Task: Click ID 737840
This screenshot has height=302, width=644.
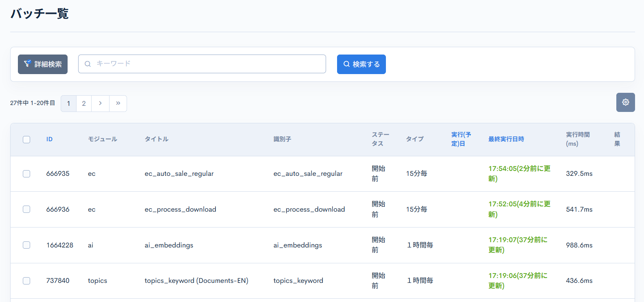Action: (58, 281)
